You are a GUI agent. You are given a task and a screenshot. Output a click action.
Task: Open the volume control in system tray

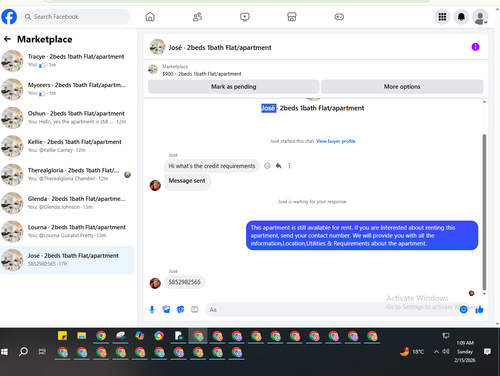446,351
